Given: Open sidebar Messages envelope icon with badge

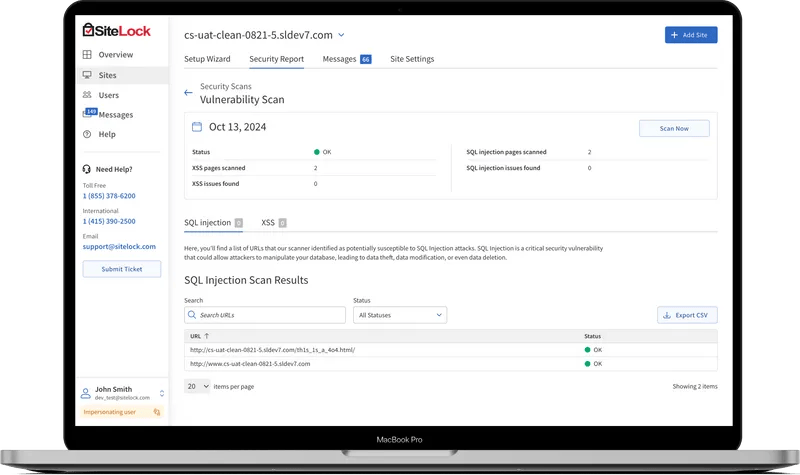Looking at the screenshot, I should click(89, 113).
